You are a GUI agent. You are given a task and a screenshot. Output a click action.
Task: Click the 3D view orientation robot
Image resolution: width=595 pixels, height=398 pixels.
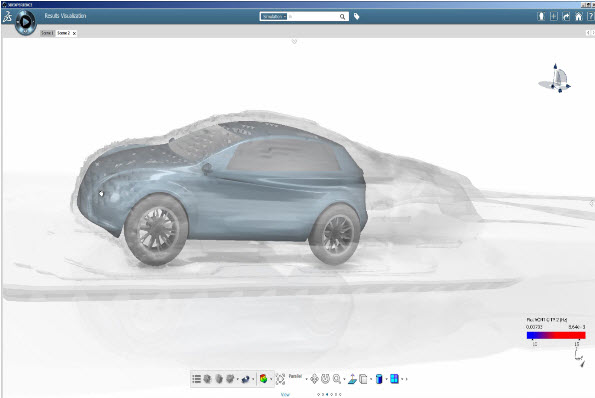point(555,79)
